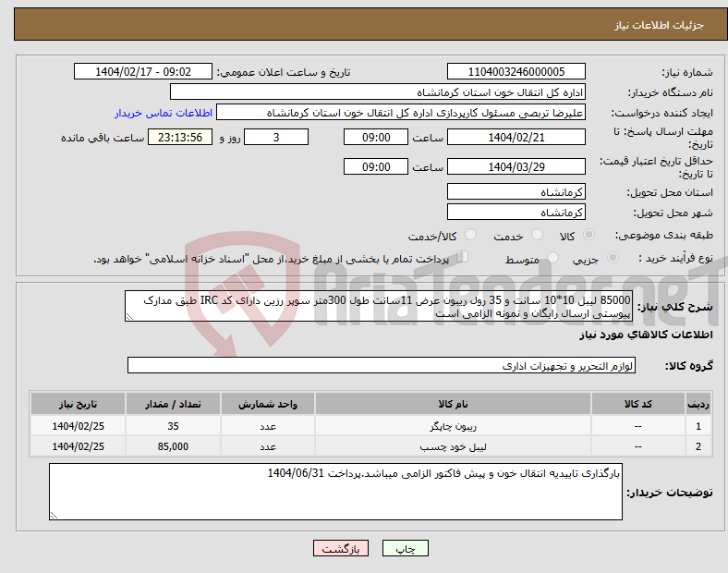Image resolution: width=728 pixels, height=573 pixels.
Task: Click the delivery city field کرمانشاه
Action: click(x=516, y=212)
